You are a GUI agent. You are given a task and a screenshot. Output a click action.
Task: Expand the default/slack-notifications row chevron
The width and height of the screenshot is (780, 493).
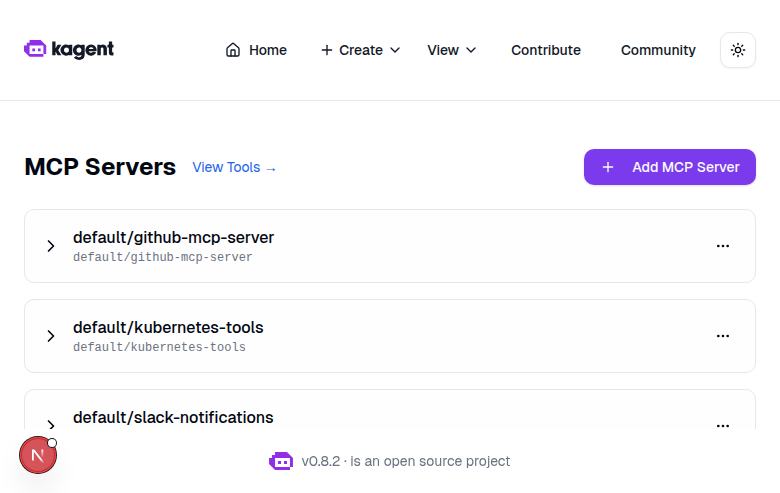[x=51, y=424]
